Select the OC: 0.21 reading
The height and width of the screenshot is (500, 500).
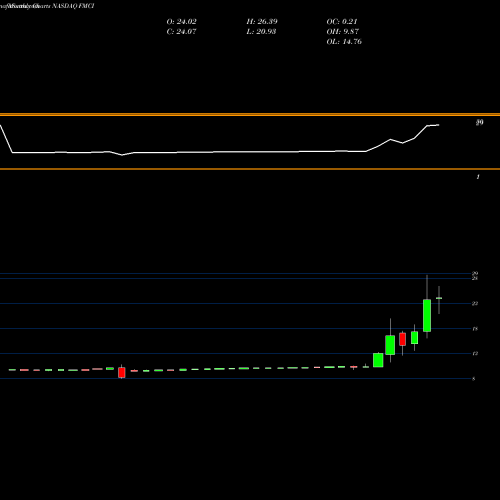(x=342, y=22)
